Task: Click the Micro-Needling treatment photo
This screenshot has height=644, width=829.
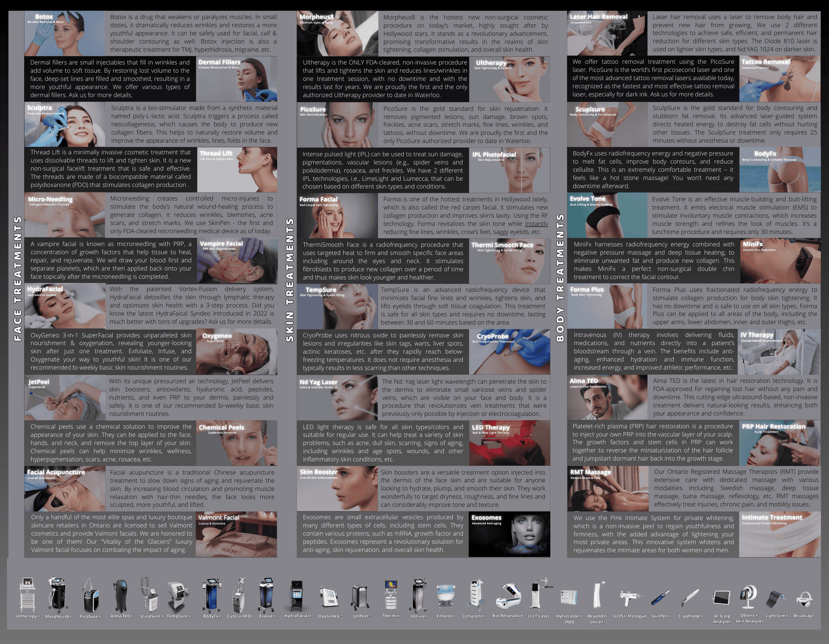Action: [x=65, y=215]
